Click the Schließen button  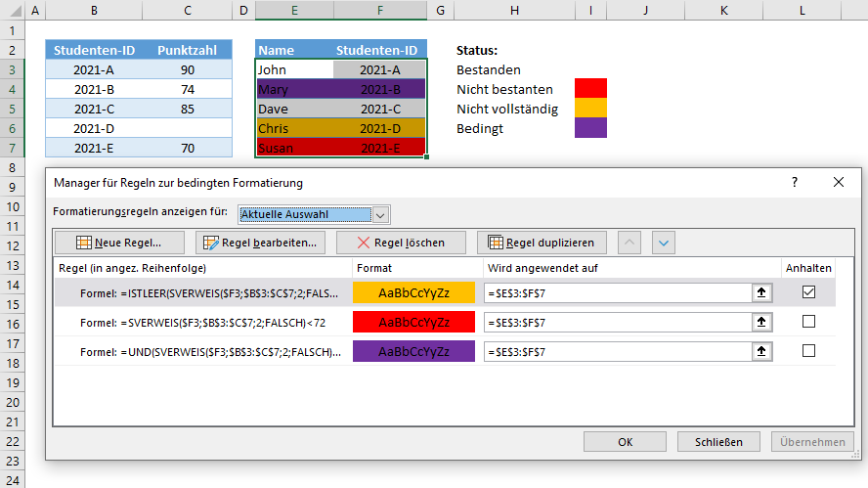(x=718, y=442)
